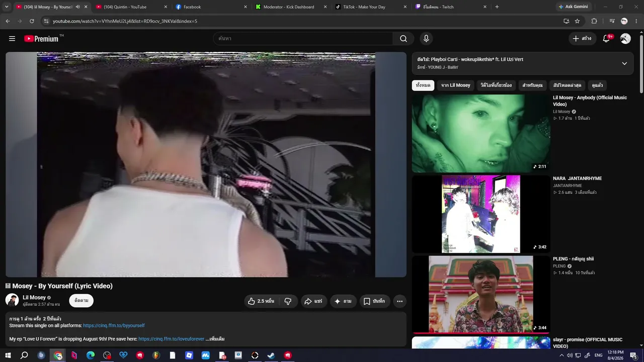Open slayr - promise video title

[588, 343]
